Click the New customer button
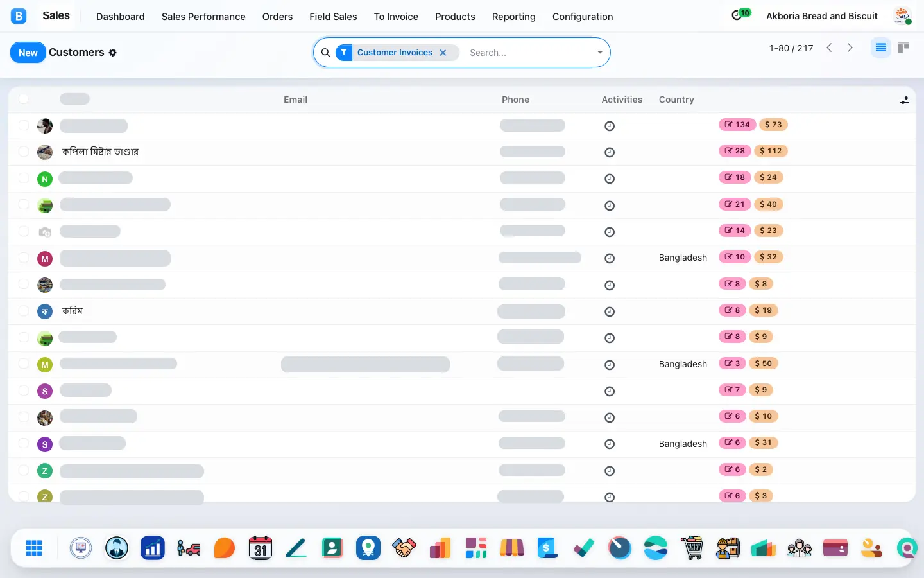Viewport: 924px width, 578px height. [x=28, y=53]
